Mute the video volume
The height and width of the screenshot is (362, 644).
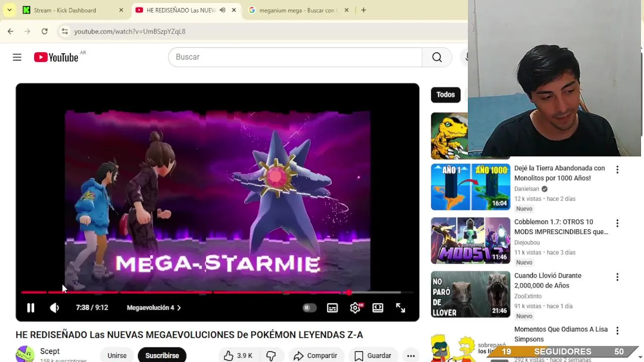tap(54, 308)
